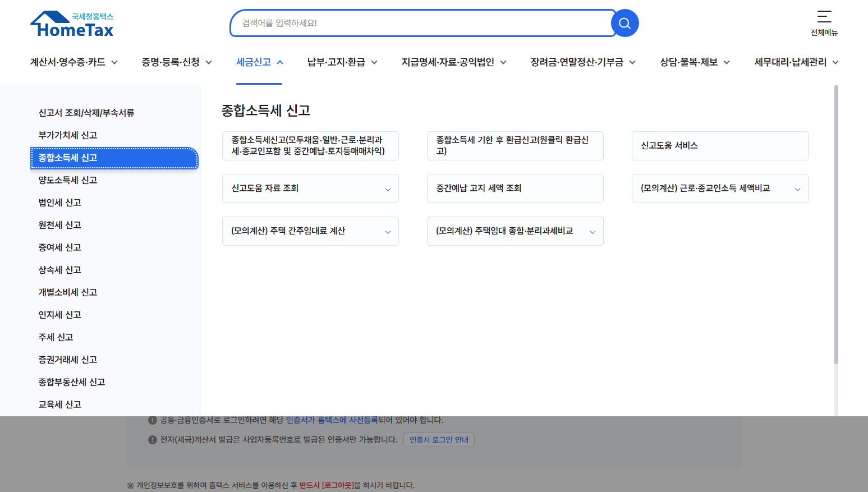The width and height of the screenshot is (868, 492).
Task: Select 부가가치세 신고 in sidebar
Action: 68,135
